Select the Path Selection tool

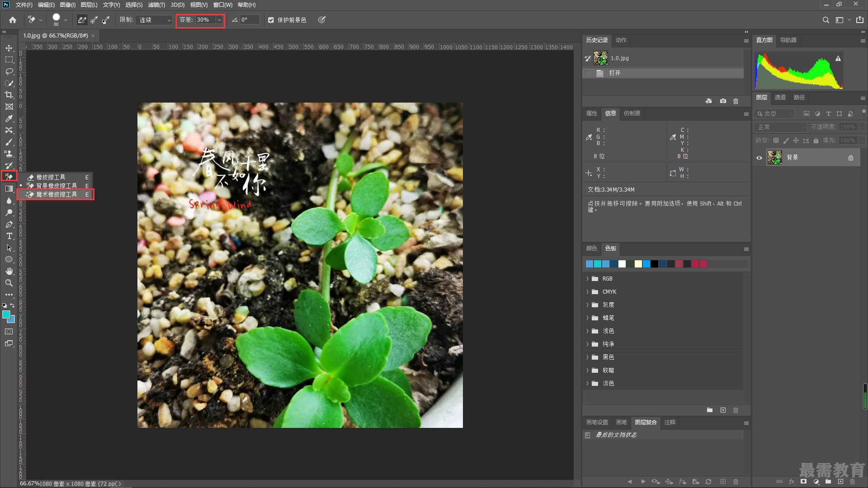pos(9,248)
